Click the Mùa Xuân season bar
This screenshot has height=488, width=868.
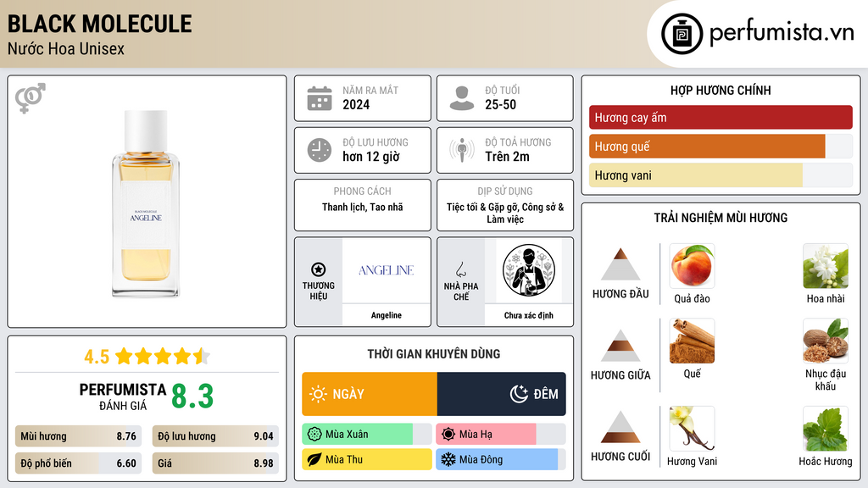tap(367, 435)
